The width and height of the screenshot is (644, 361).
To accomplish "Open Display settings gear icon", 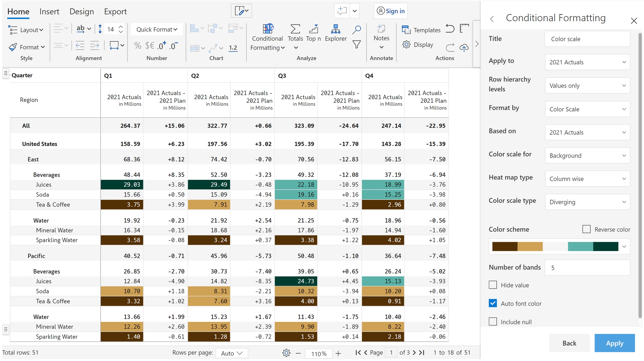I will [406, 44].
